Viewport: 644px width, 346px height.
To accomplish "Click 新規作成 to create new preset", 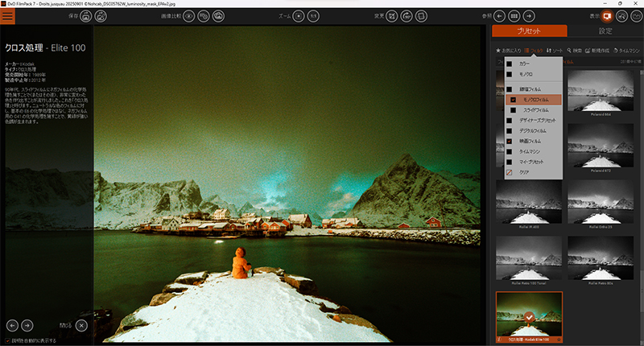I will pos(597,51).
